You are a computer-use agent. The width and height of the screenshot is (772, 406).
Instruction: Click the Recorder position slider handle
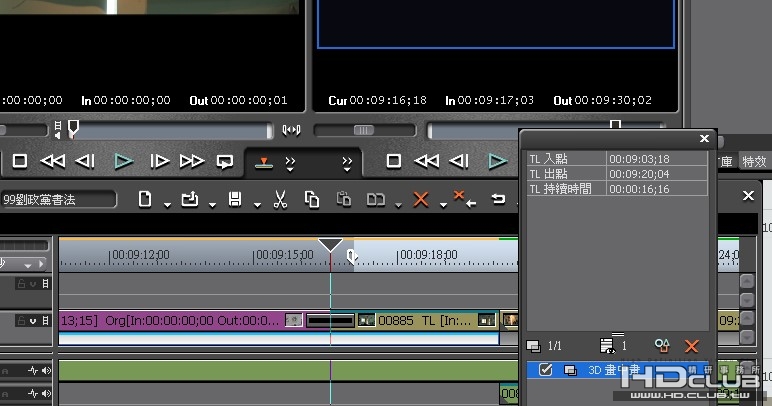[615, 124]
